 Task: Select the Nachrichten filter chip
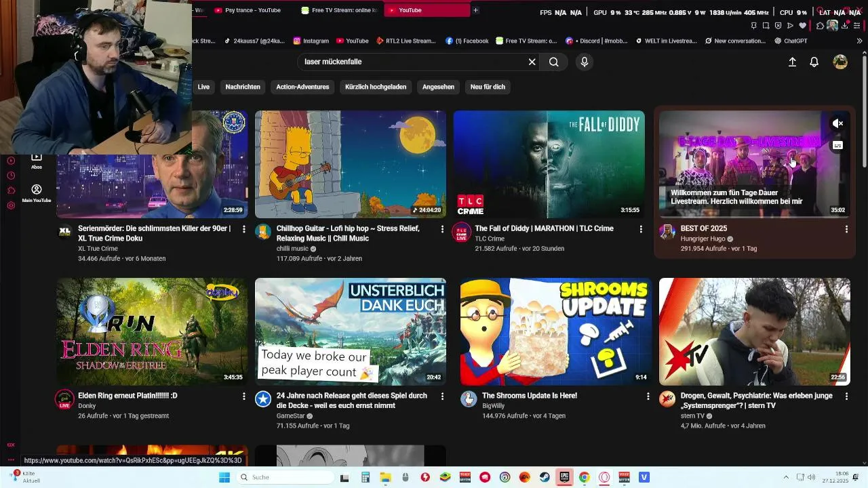coord(243,87)
